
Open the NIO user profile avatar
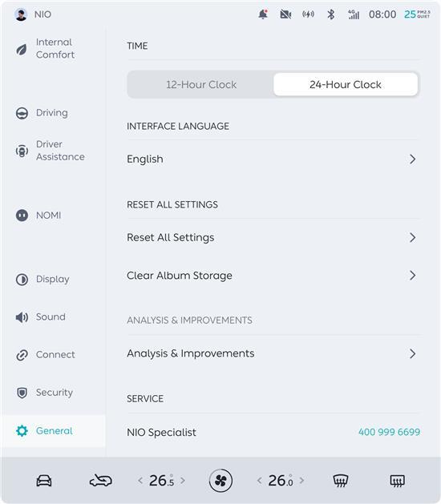point(21,14)
